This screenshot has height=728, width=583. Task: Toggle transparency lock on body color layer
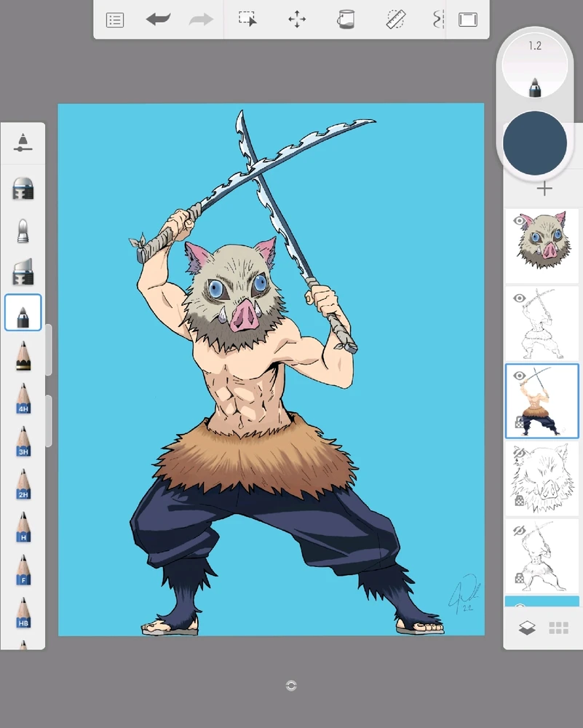(520, 422)
